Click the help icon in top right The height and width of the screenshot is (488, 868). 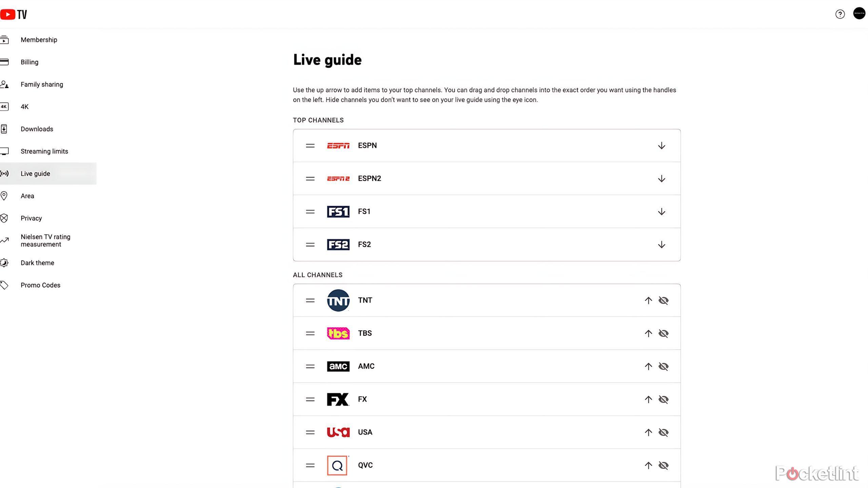click(x=840, y=14)
